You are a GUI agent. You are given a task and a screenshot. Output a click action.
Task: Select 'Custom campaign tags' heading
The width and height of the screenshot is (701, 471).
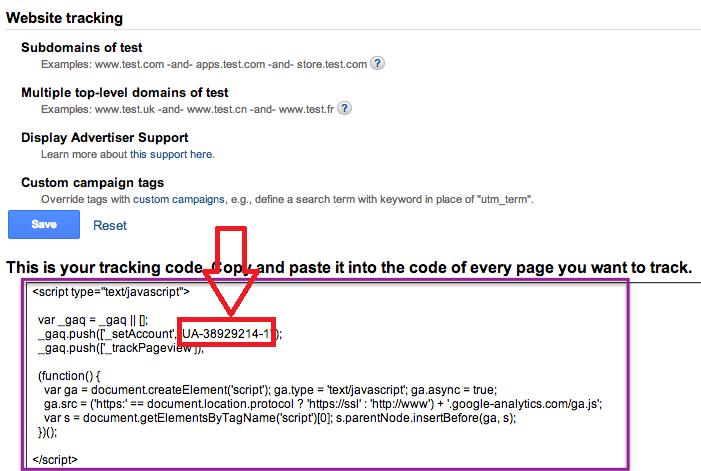pos(93,183)
